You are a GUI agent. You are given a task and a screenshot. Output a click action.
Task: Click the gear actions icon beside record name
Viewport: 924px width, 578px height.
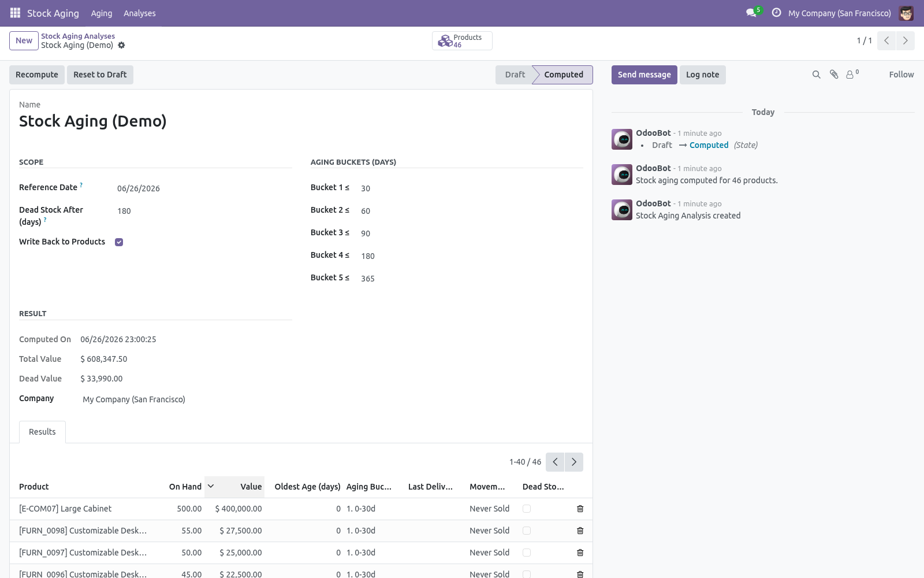click(x=121, y=45)
